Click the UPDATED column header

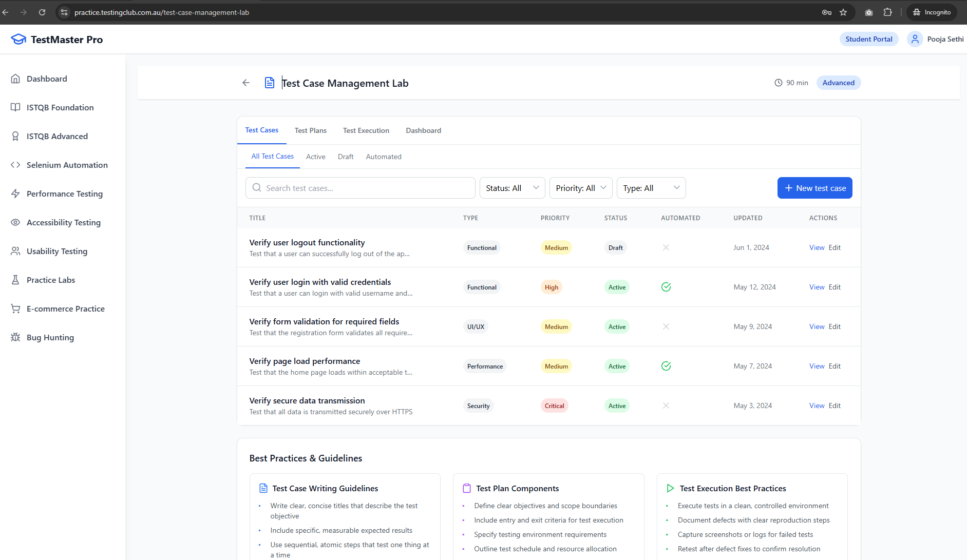748,218
